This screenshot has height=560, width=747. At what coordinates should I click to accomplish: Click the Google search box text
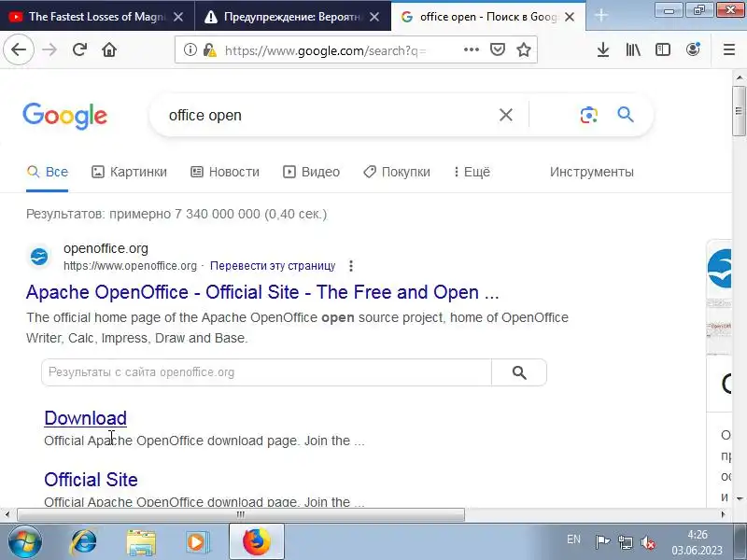click(204, 115)
